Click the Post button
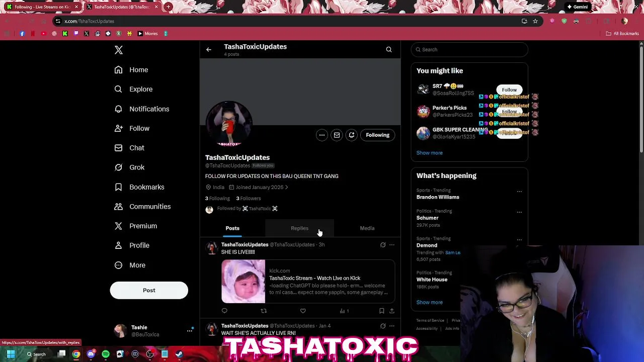The image size is (644, 362). [x=149, y=290]
